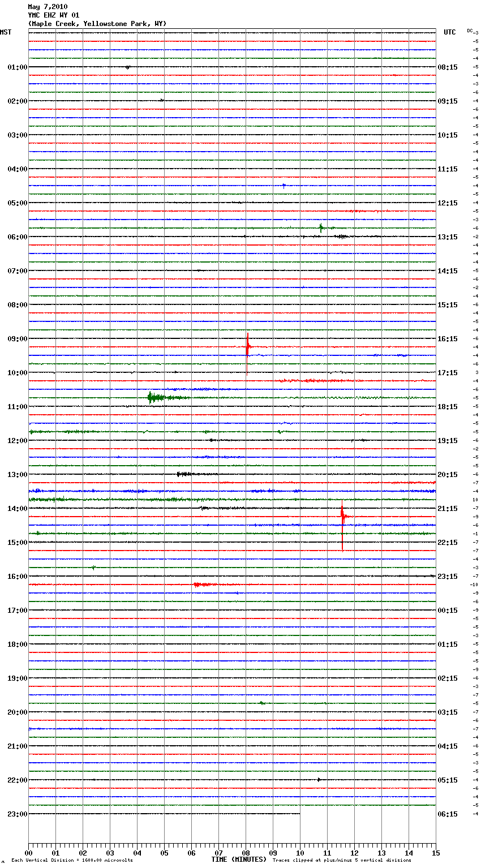Image resolution: width=481 pixels, height=868 pixels.
Task: Click the "17:15" UTC time label
Action: coord(448,373)
